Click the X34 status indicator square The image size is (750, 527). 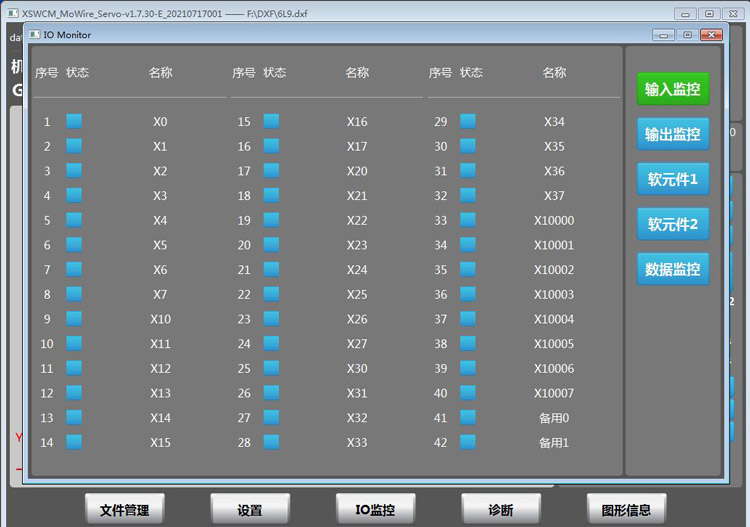(x=468, y=121)
